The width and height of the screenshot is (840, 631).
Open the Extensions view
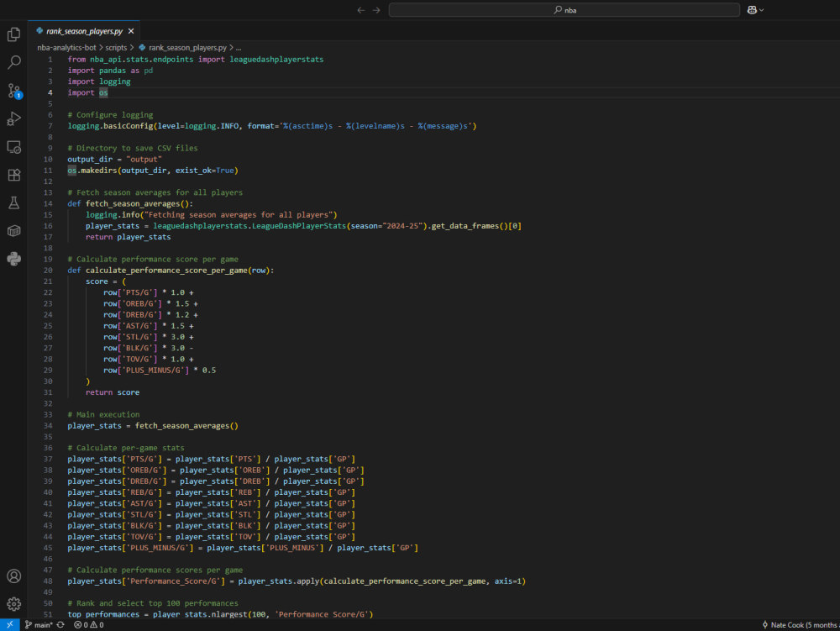coord(14,175)
